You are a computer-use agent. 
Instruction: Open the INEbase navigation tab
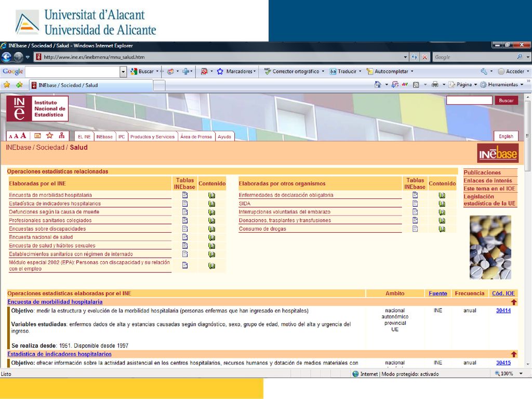pyautogui.click(x=104, y=137)
